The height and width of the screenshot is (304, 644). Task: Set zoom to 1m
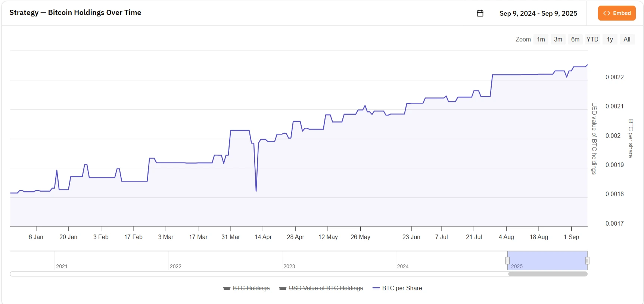541,39
